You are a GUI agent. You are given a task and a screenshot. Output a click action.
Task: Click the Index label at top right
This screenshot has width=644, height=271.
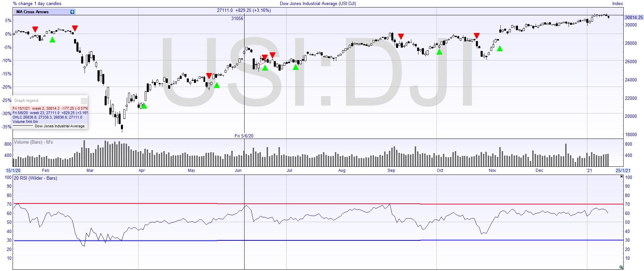(x=618, y=3)
